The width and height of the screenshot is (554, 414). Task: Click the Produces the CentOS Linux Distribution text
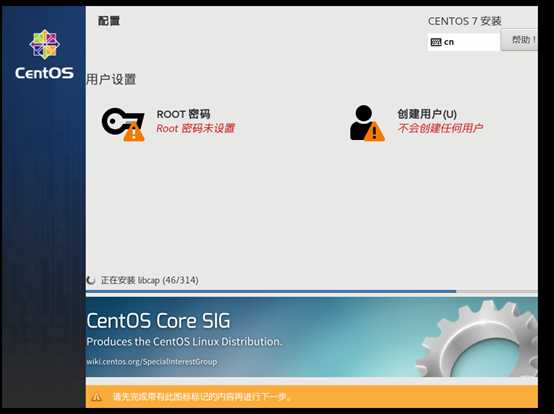(x=184, y=342)
